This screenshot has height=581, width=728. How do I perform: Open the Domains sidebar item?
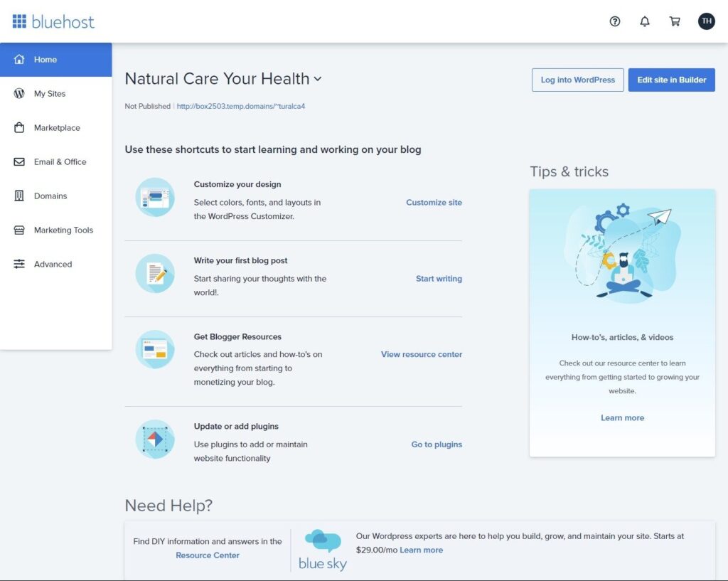tap(50, 196)
